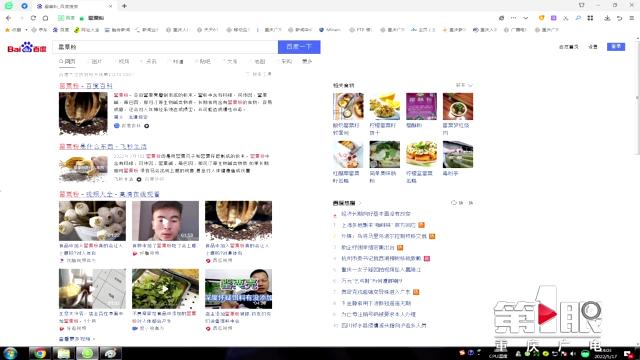640x360 pixels.
Task: Switch to the 图片 images tab
Action: pos(96,61)
